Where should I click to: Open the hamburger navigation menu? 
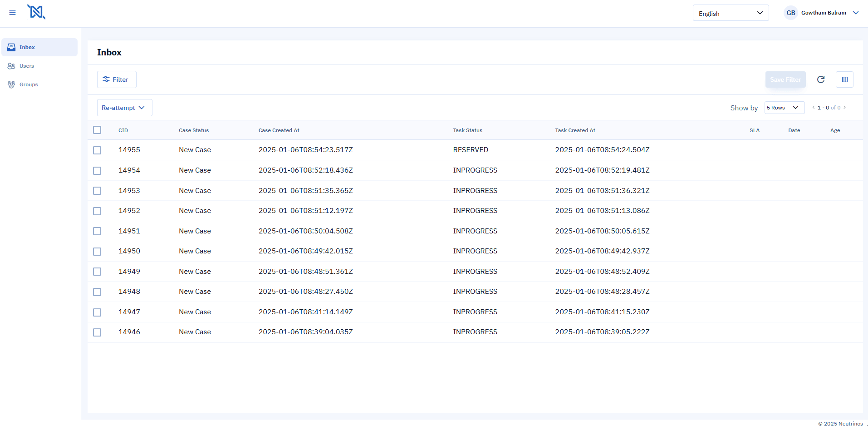12,13
